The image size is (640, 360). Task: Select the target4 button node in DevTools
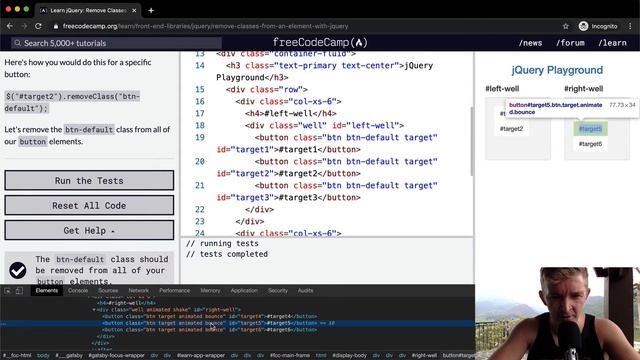point(209,316)
